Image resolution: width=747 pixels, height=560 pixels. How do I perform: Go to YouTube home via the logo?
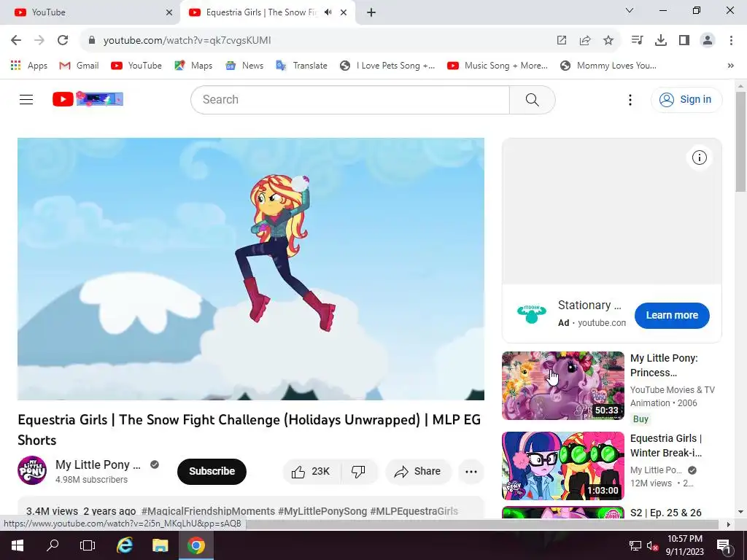point(88,99)
